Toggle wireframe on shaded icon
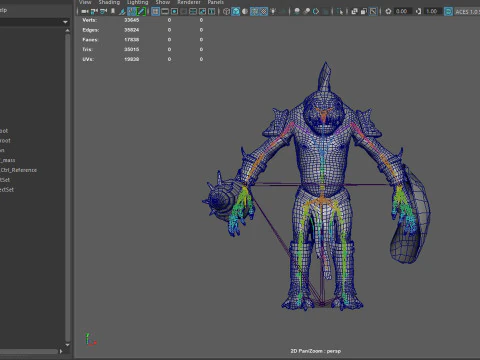 [x=255, y=11]
